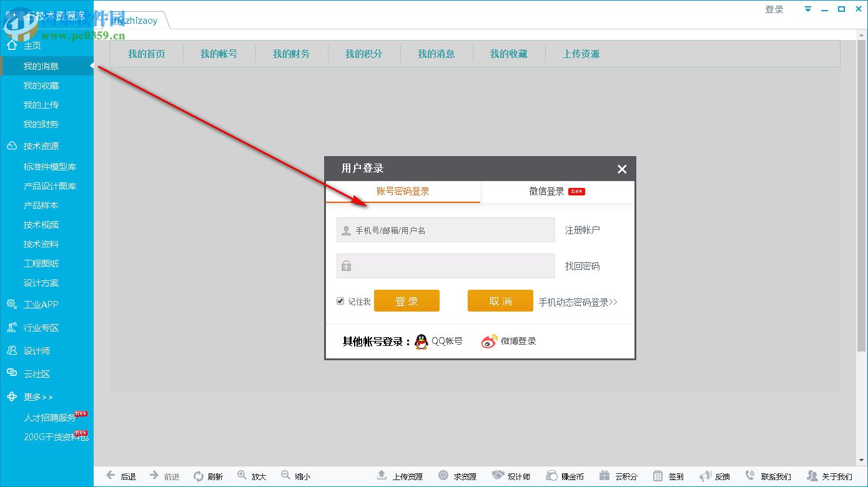Open the title bar dropdown menu arrow
Screen dimensions: 868x487
click(x=808, y=9)
